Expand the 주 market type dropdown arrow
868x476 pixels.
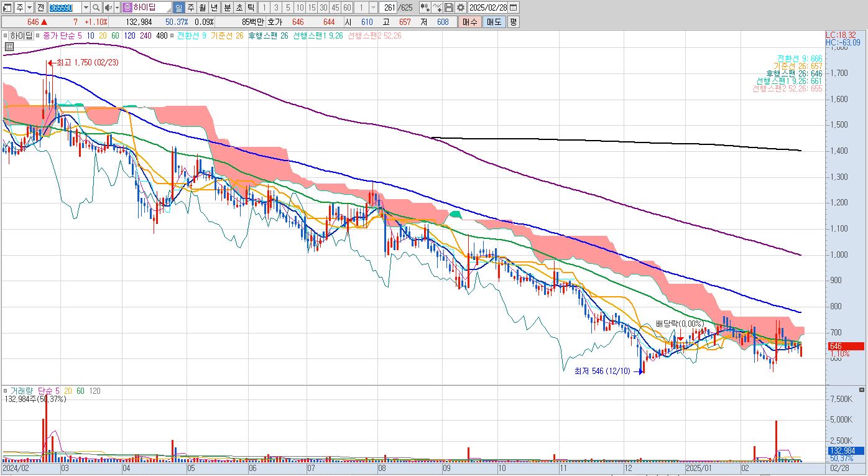click(x=29, y=7)
